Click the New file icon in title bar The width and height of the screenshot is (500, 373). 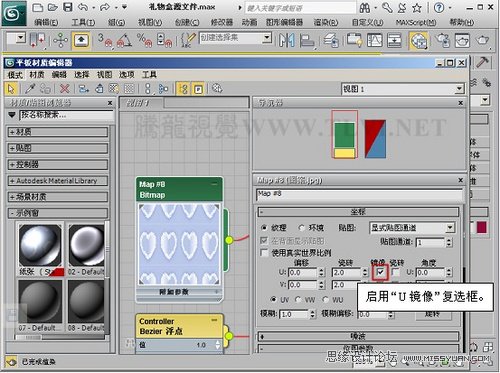[x=38, y=7]
